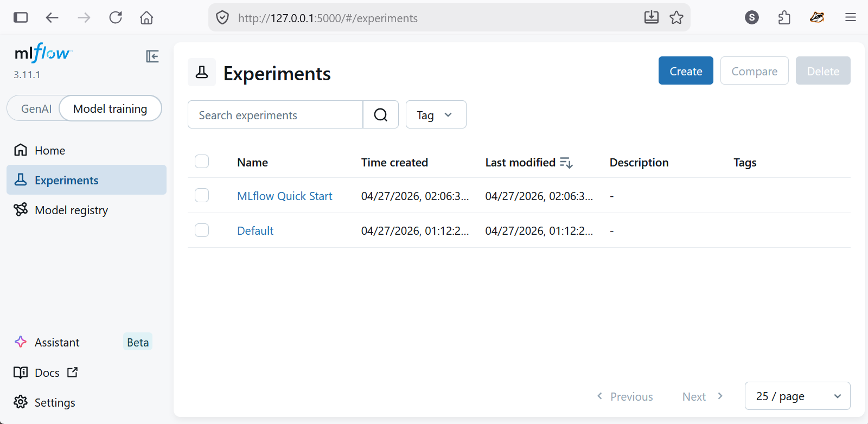Click the Create experiment button

click(686, 70)
